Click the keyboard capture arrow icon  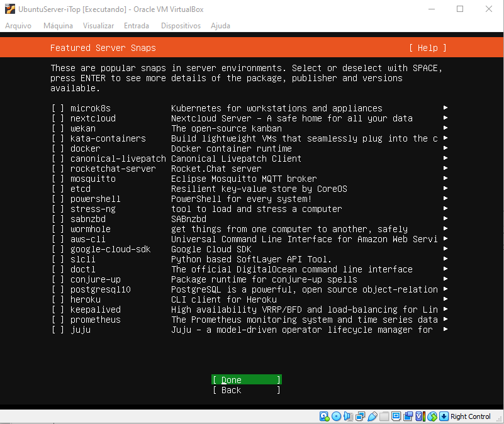tap(444, 416)
